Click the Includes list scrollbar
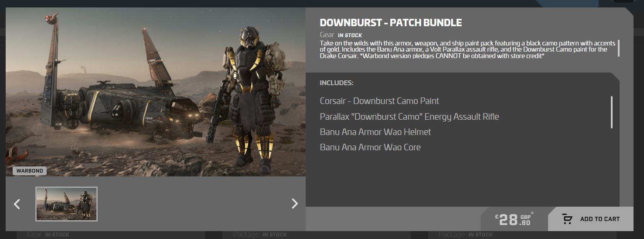644x239 pixels. 612,112
